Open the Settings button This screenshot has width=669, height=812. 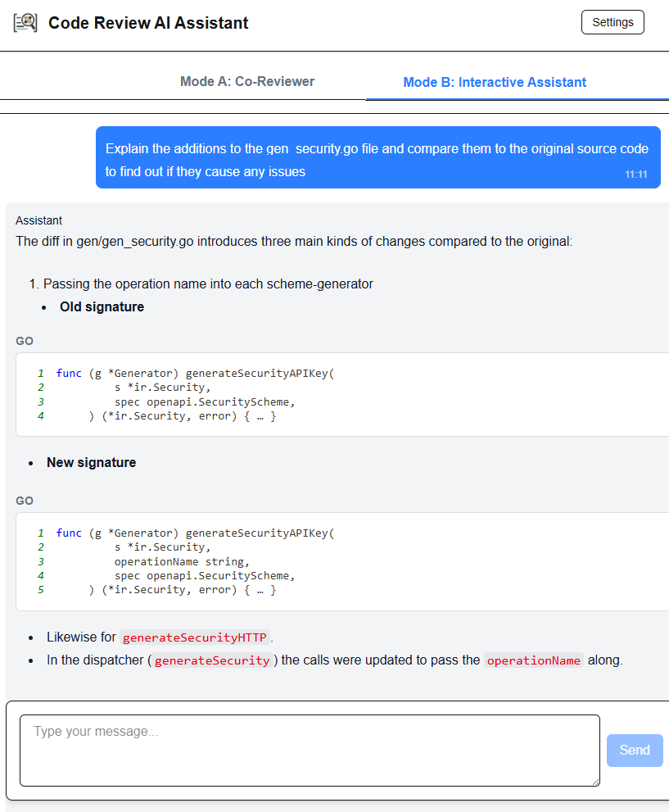(x=612, y=22)
